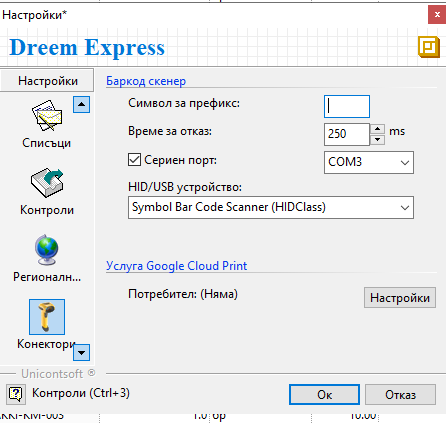Click the Настройки sidebar header tab
Viewport: 446px width, 423px height.
(x=47, y=81)
